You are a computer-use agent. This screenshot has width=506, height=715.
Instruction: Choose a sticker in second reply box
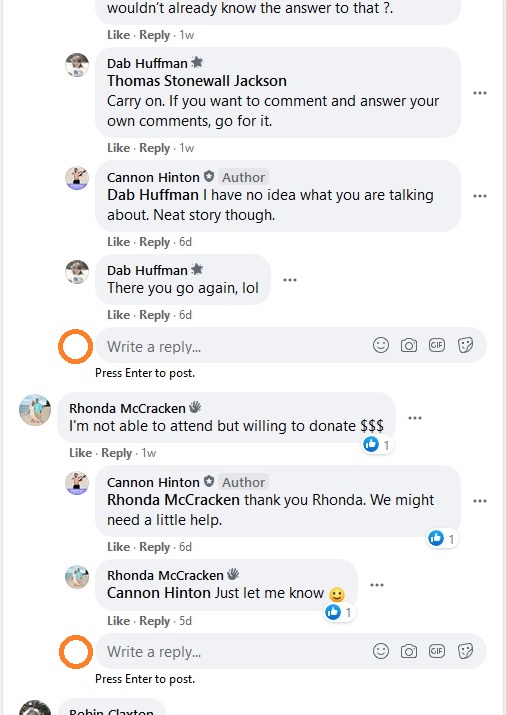465,651
